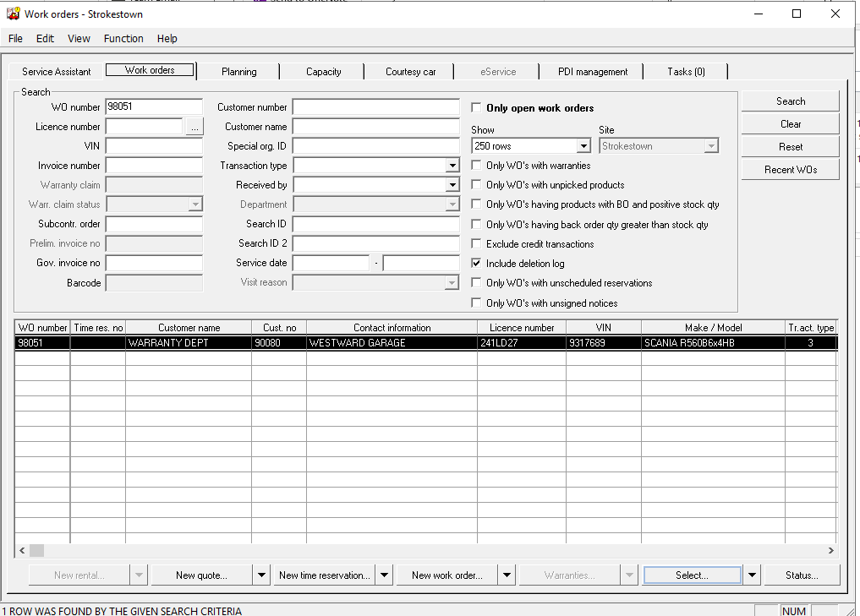Click the Work orders app icon in title bar
Viewport: 860px width, 616px height.
(x=13, y=14)
